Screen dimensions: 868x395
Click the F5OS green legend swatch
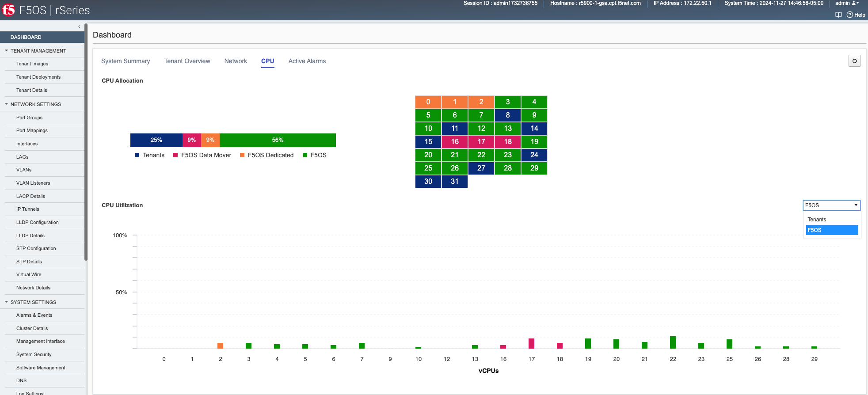pos(305,155)
